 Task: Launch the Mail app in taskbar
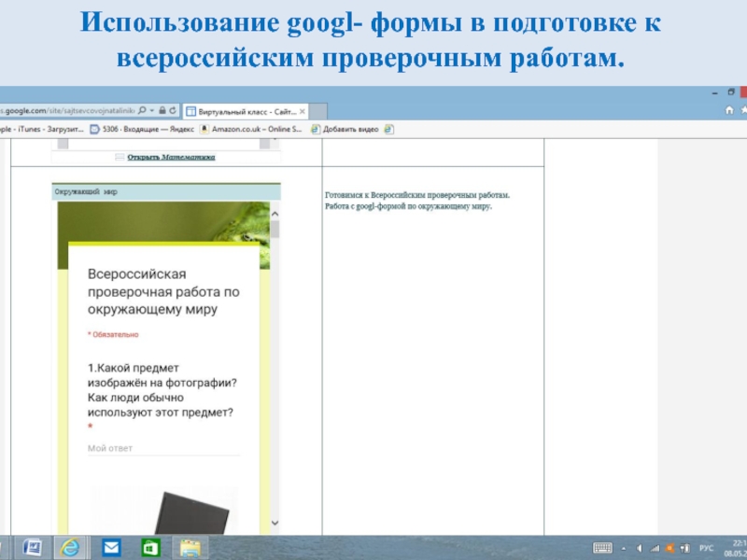point(111,547)
